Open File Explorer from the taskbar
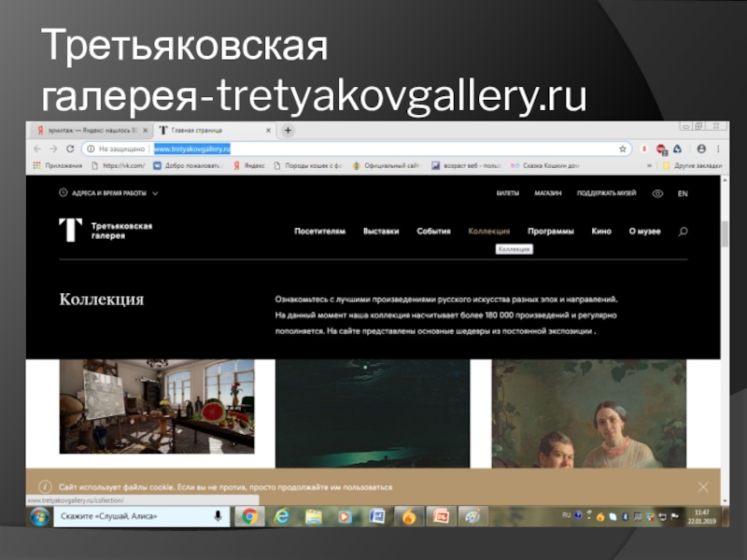Viewport: 747px width, 560px height. tap(314, 517)
